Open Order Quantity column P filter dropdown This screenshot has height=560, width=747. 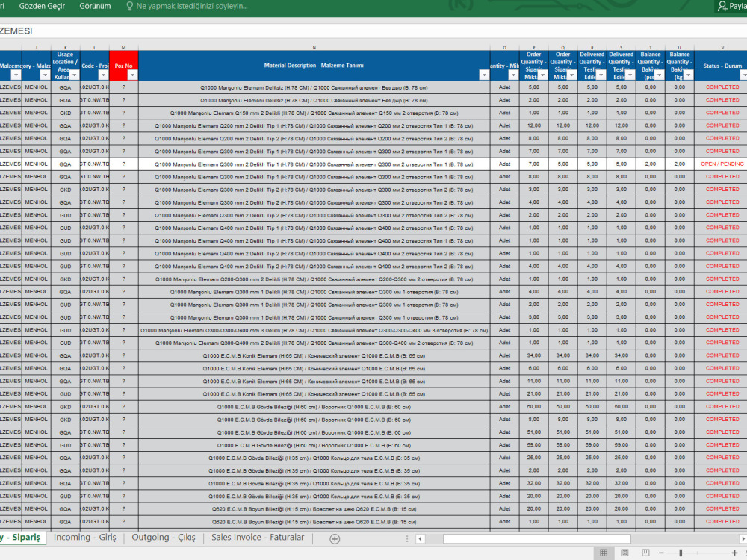coord(542,75)
